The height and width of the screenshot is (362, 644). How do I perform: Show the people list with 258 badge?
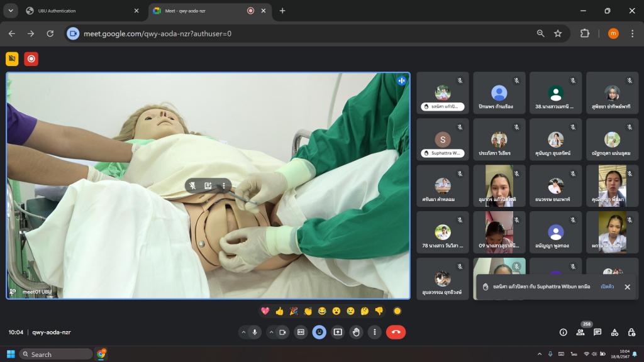580,332
